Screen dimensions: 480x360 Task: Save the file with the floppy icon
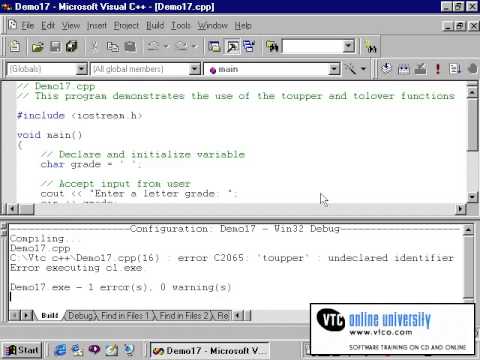[55, 46]
